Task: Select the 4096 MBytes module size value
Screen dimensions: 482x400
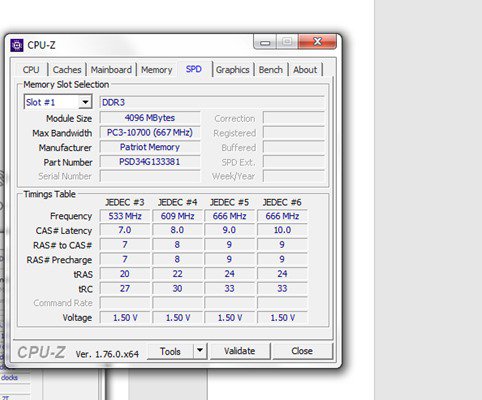Action: coord(150,118)
